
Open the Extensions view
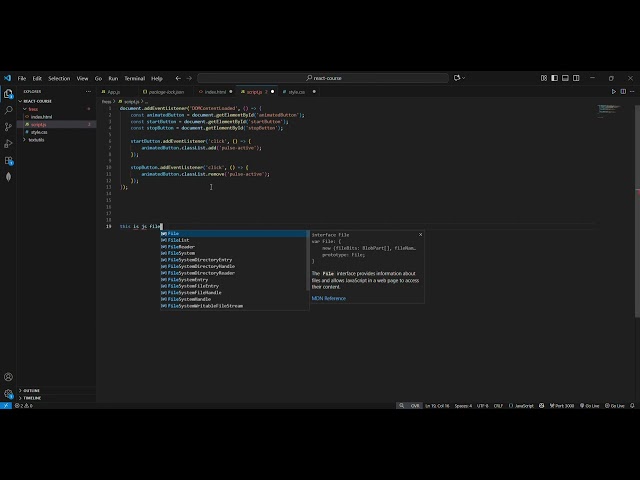[8, 160]
